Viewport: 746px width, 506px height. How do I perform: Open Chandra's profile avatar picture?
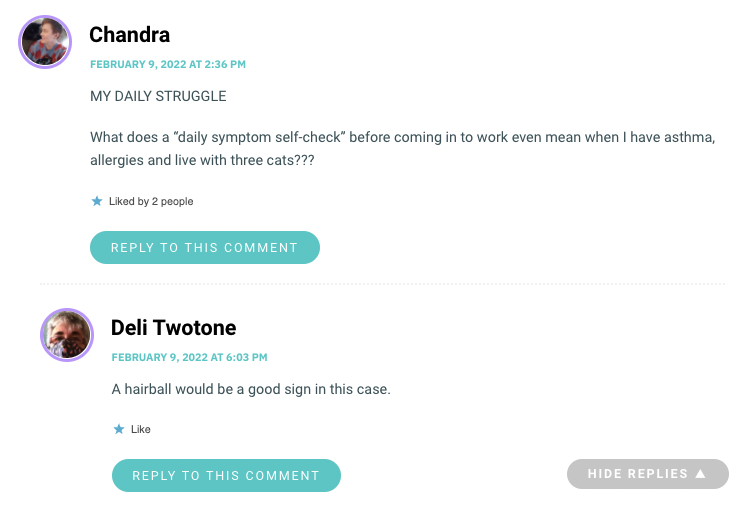click(x=45, y=42)
